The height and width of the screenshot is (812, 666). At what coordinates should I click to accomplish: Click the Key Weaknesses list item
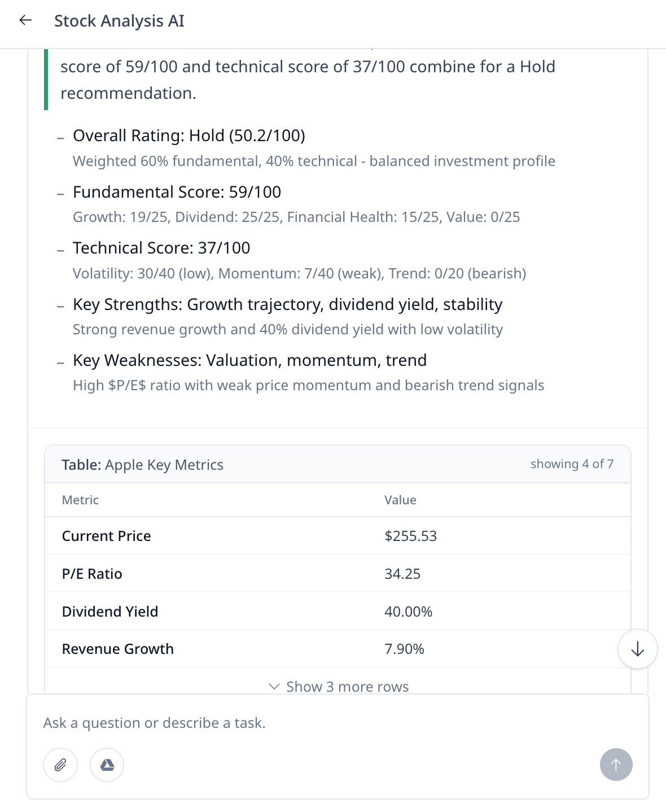click(249, 360)
